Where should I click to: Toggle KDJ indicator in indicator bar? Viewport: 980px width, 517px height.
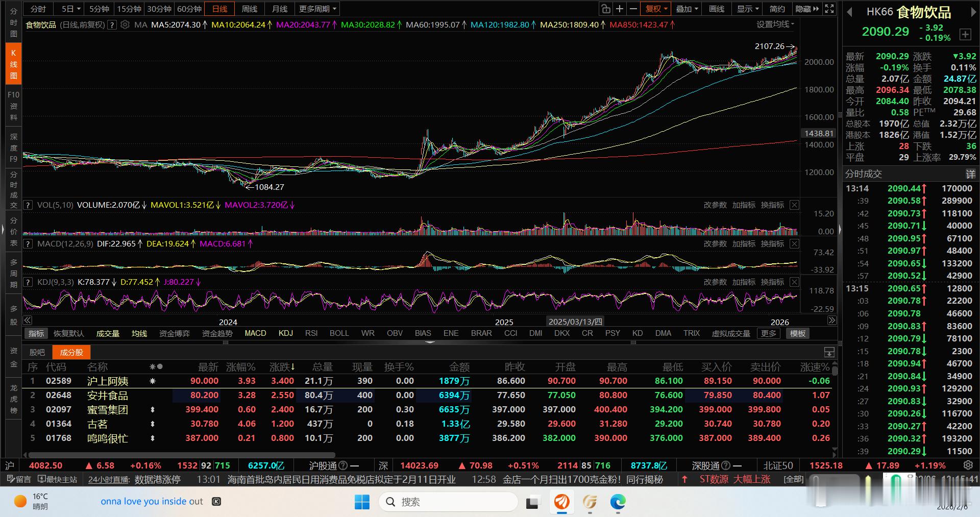[x=286, y=333]
